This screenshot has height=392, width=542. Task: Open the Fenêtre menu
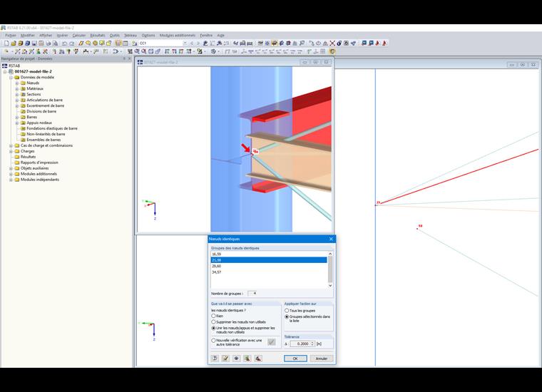(206, 35)
